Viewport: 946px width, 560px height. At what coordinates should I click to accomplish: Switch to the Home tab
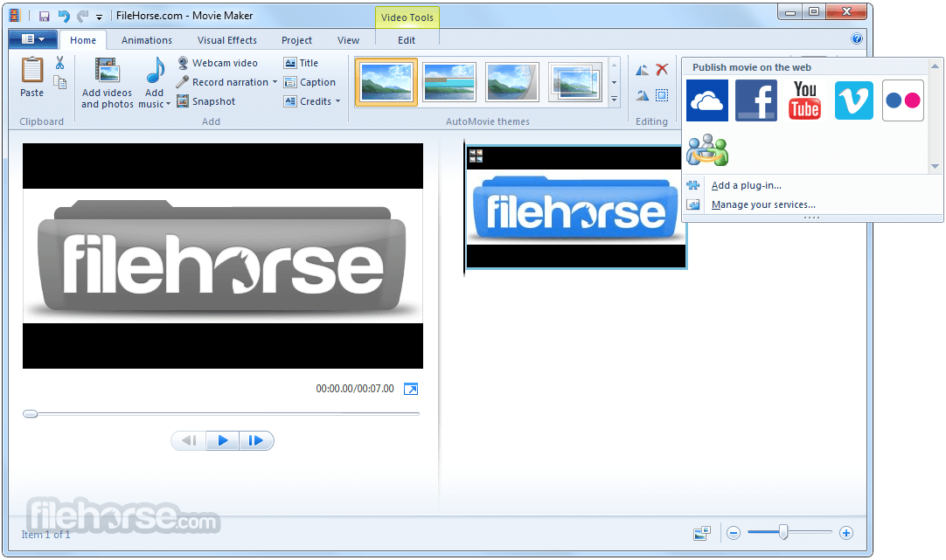coord(83,40)
